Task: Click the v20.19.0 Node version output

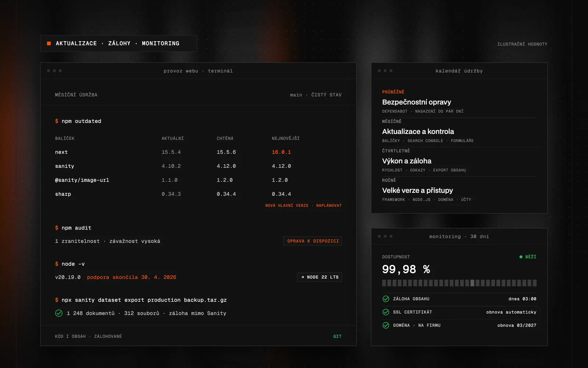Action: 68,277
